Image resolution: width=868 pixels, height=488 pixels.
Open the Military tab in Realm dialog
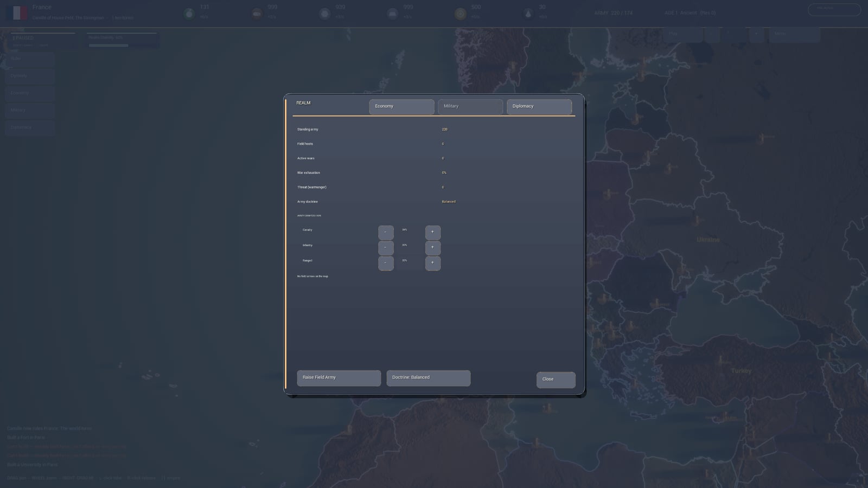[470, 106]
